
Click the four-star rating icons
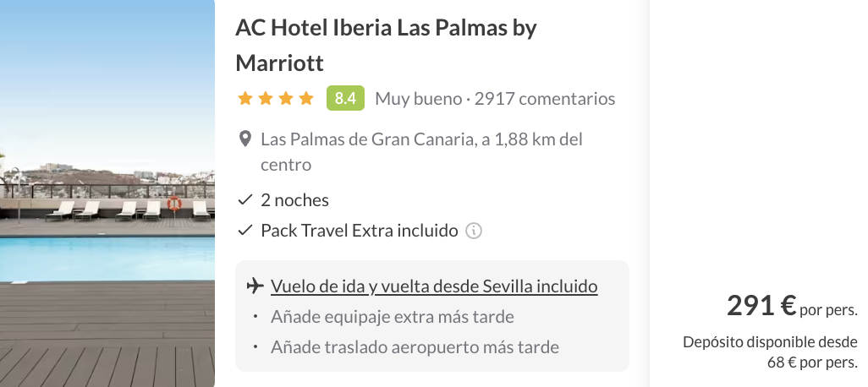[276, 99]
